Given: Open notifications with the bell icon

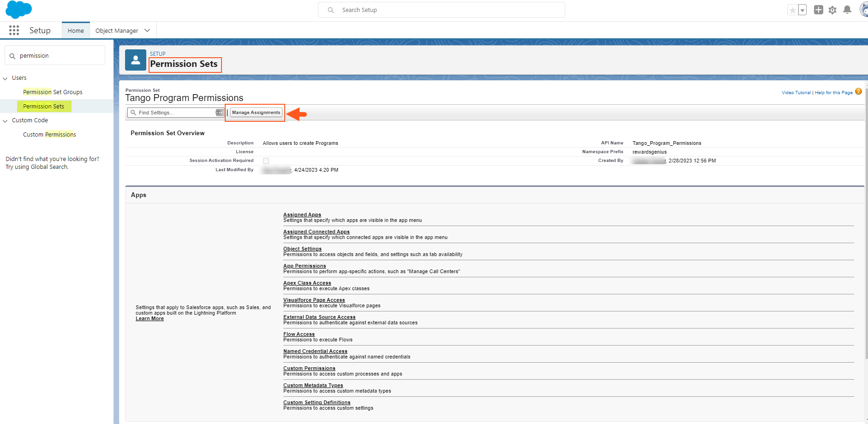Looking at the screenshot, I should pos(847,10).
